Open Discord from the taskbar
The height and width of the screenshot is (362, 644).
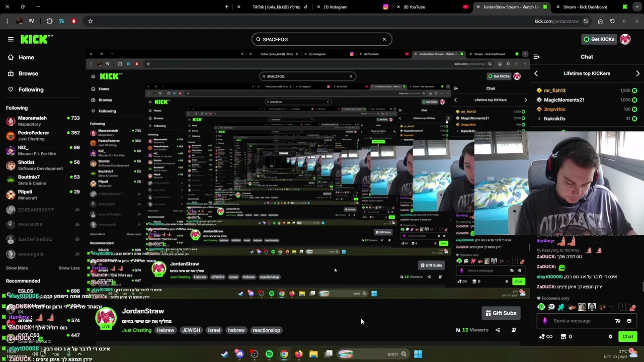coord(239,354)
